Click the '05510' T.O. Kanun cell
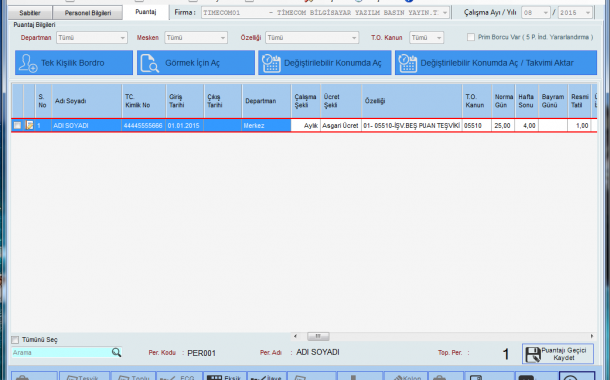This screenshot has width=610, height=380. tap(477, 126)
